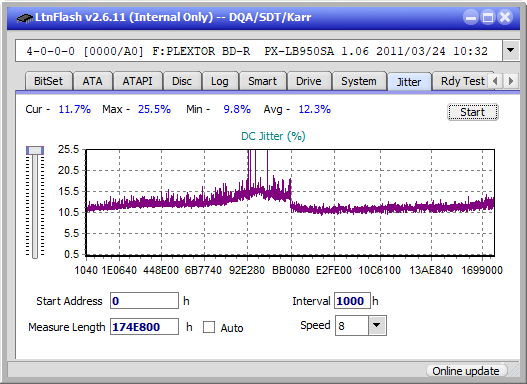The height and width of the screenshot is (384, 527).
Task: Maximize the LtnFlash window
Action: [488, 17]
